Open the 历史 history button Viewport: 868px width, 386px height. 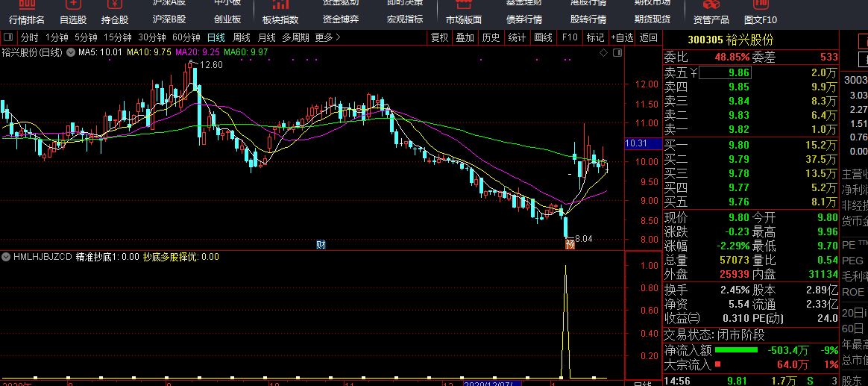[x=491, y=38]
